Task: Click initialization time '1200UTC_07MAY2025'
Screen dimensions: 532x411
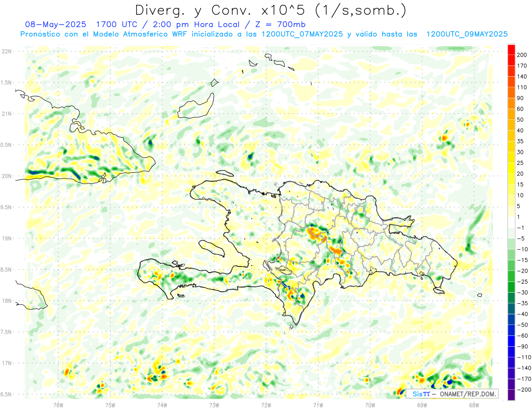Action: (302, 34)
